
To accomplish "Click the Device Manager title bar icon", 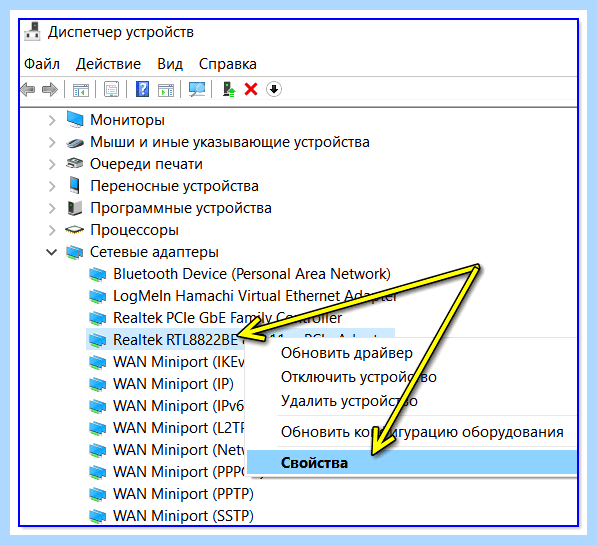I will tap(33, 32).
